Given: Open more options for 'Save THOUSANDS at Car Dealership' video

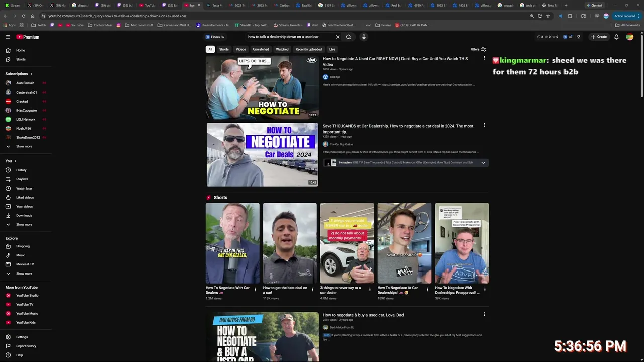Looking at the screenshot, I should pos(484,125).
